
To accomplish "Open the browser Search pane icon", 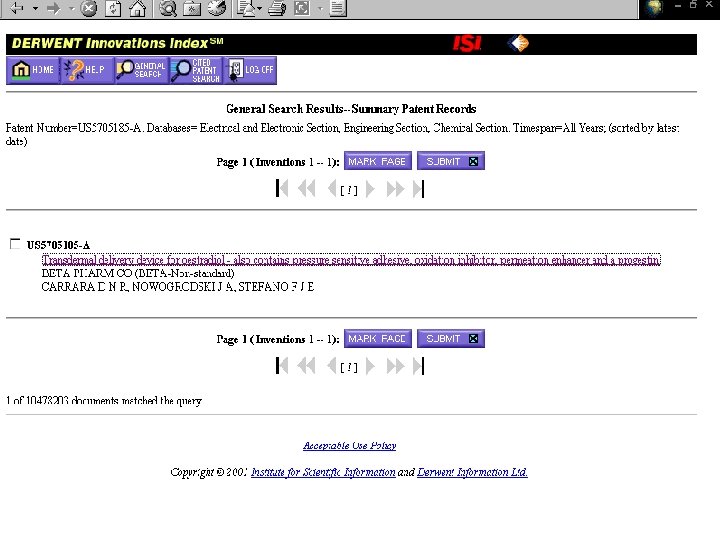I will (x=168, y=8).
